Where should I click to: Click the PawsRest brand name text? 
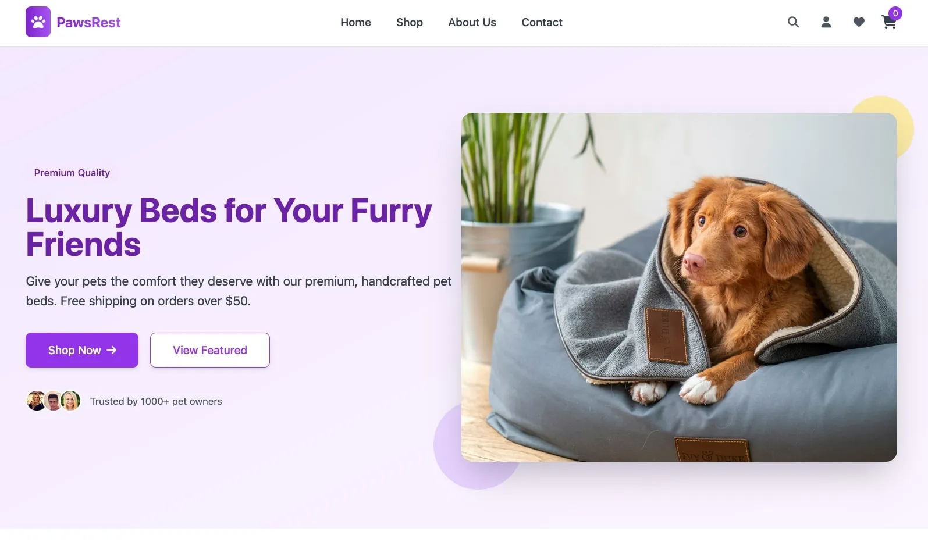pyautogui.click(x=88, y=23)
